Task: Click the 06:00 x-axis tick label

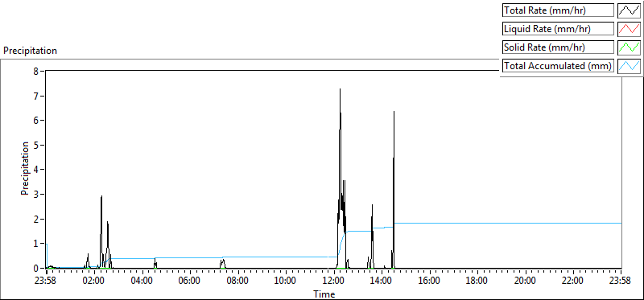Action: pos(190,282)
